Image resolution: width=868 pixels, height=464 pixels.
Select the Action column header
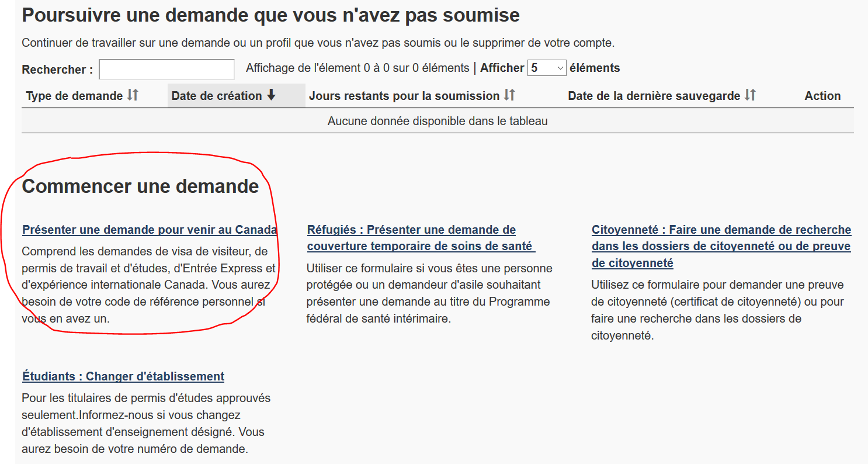click(822, 96)
